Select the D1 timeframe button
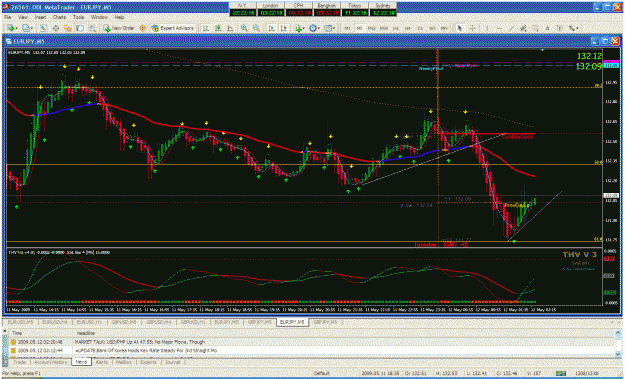 pyautogui.click(x=420, y=28)
